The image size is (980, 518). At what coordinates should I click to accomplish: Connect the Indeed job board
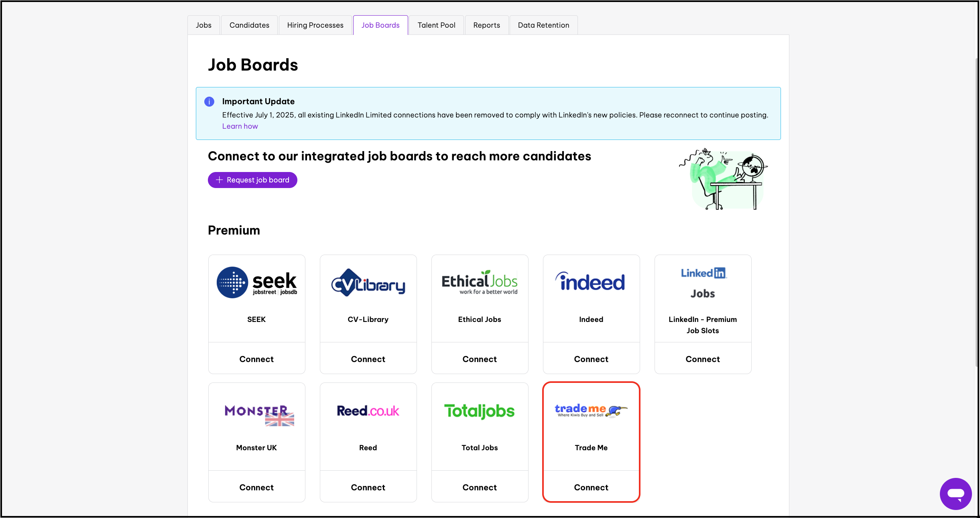[591, 359]
